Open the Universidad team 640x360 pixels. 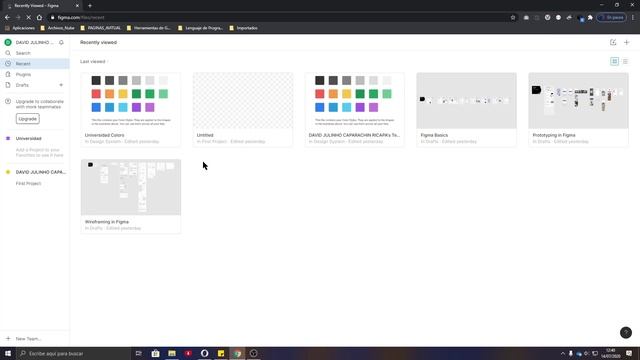[x=29, y=138]
